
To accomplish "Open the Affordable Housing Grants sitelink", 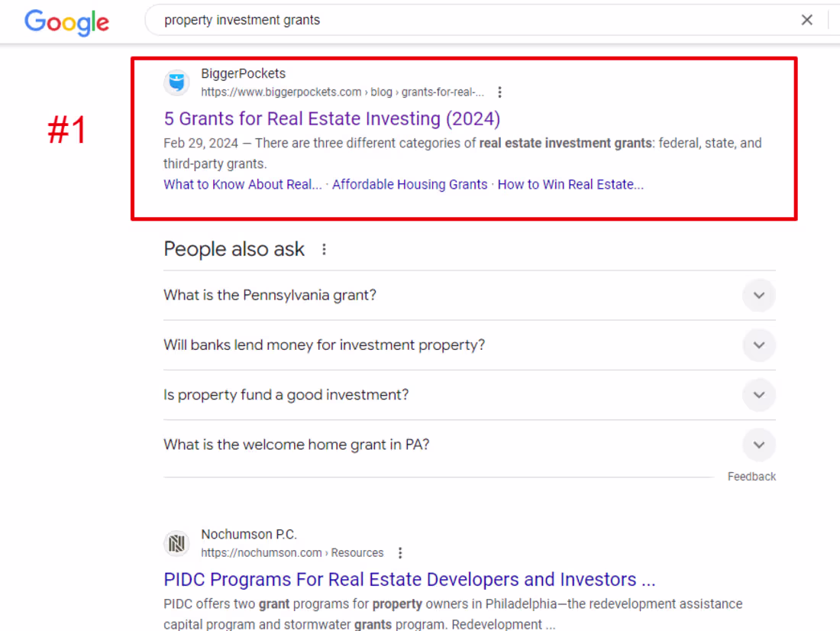I will tap(409, 184).
